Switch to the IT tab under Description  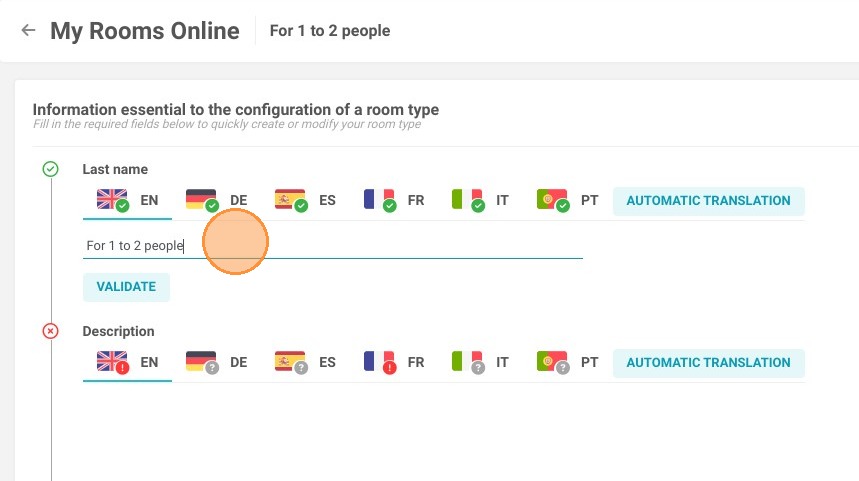(x=480, y=362)
